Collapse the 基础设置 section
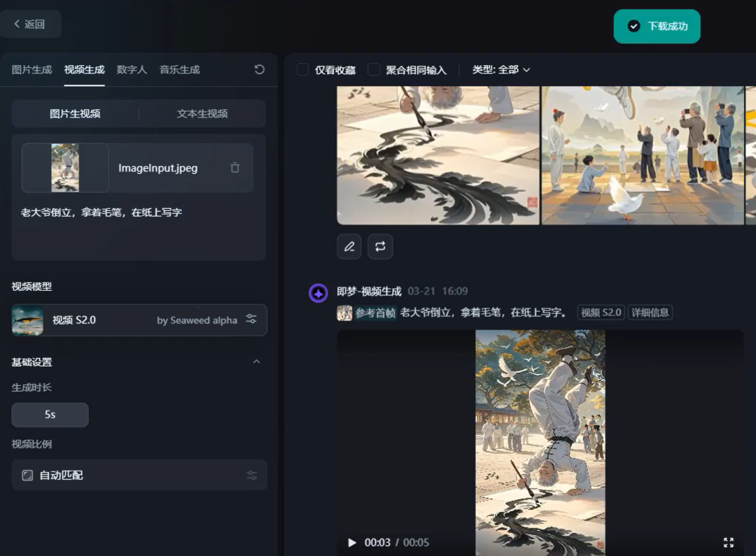This screenshot has width=756, height=556. pos(256,362)
